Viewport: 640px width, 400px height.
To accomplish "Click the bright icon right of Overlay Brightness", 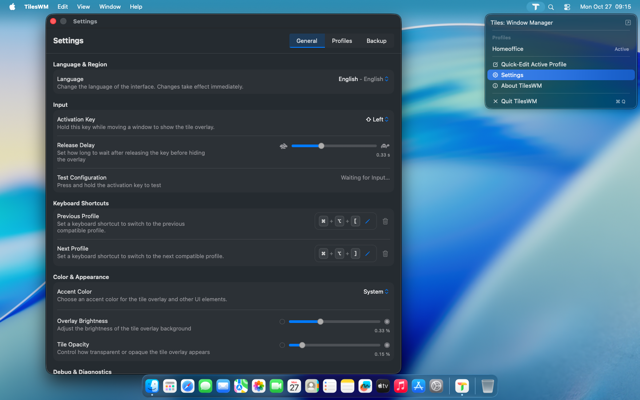I will (387, 322).
